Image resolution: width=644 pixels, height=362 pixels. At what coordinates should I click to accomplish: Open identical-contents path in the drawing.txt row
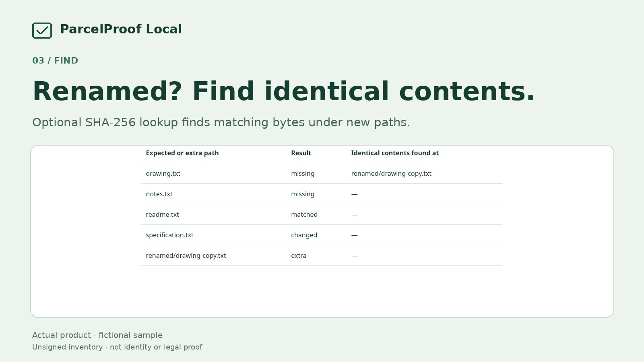click(391, 173)
